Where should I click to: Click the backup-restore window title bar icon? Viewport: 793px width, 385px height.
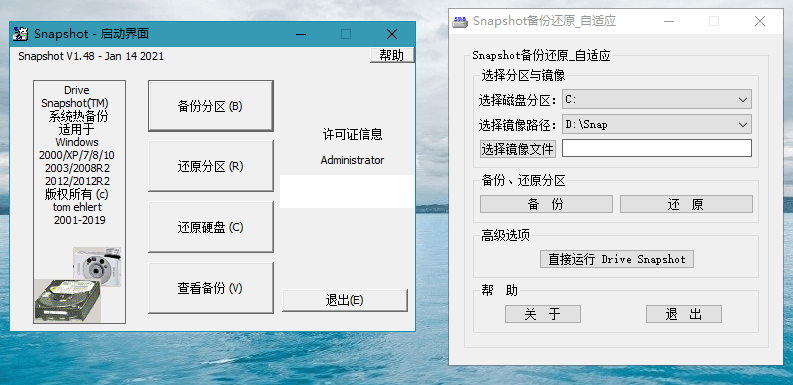pyautogui.click(x=460, y=21)
